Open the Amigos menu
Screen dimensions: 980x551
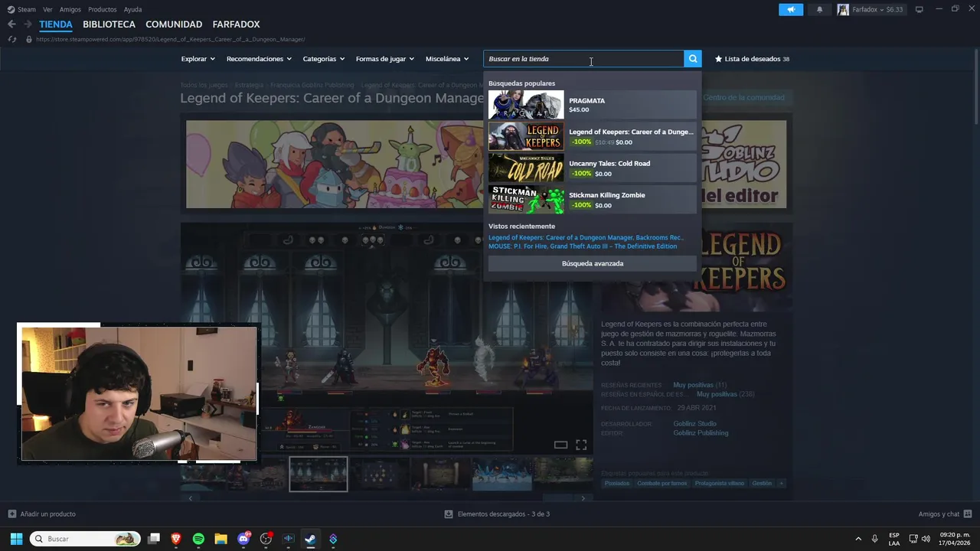[70, 9]
